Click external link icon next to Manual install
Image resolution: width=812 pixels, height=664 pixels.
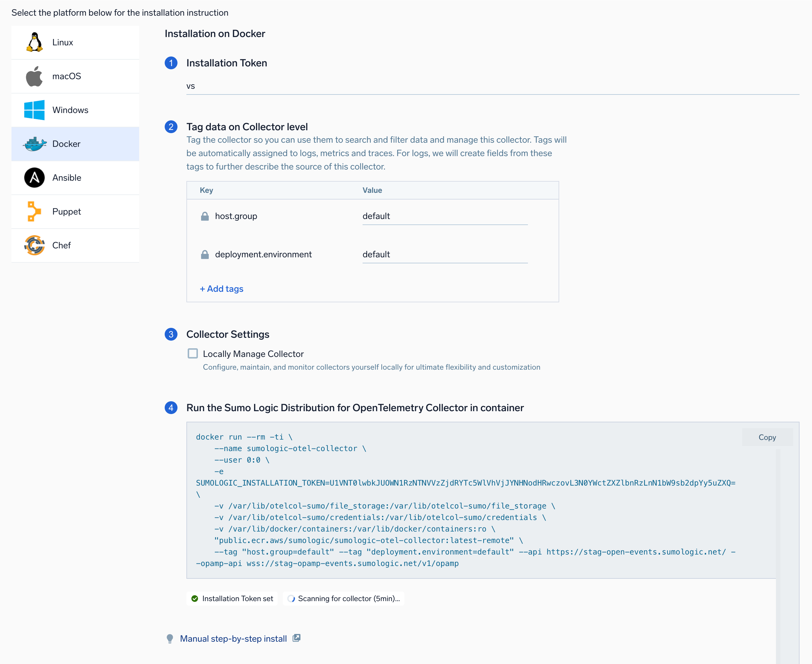pyautogui.click(x=297, y=638)
